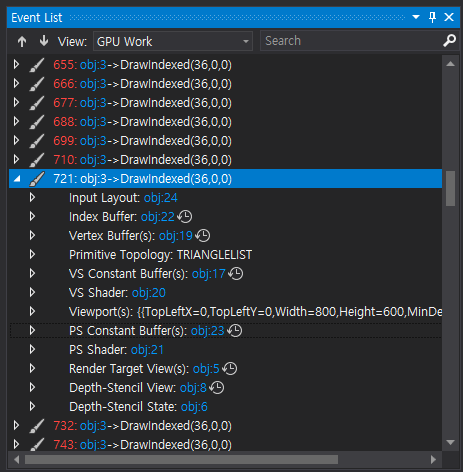
Task: Click the Search input field
Action: [352, 41]
